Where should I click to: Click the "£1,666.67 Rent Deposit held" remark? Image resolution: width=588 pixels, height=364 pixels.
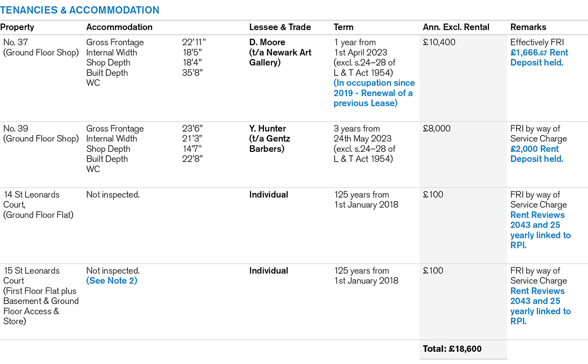tap(539, 57)
